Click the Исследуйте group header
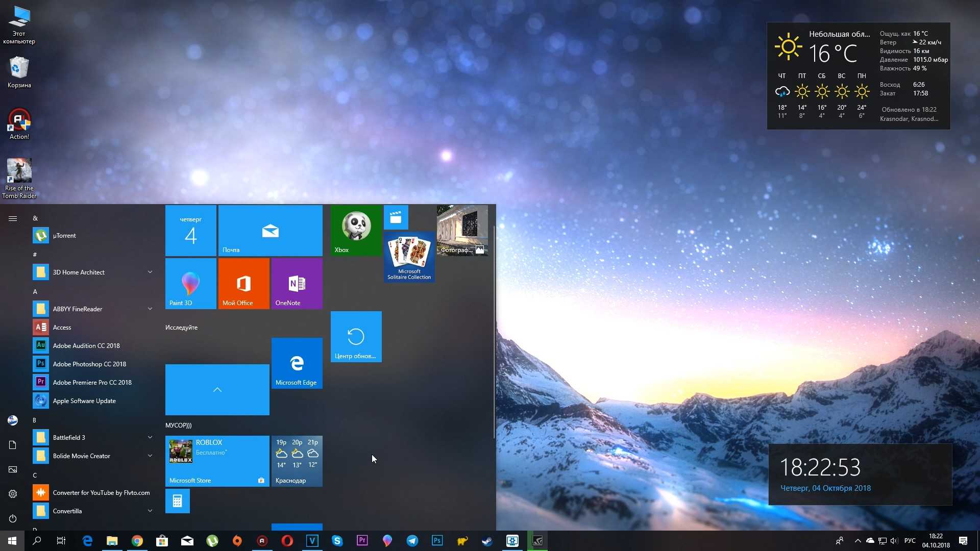The image size is (980, 551). pyautogui.click(x=181, y=328)
